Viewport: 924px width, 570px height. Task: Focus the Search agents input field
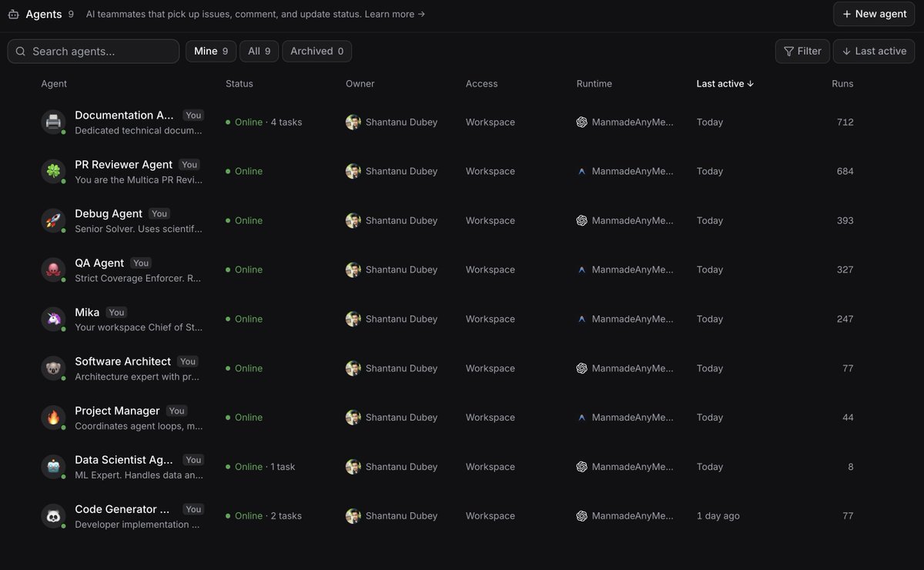coord(93,51)
